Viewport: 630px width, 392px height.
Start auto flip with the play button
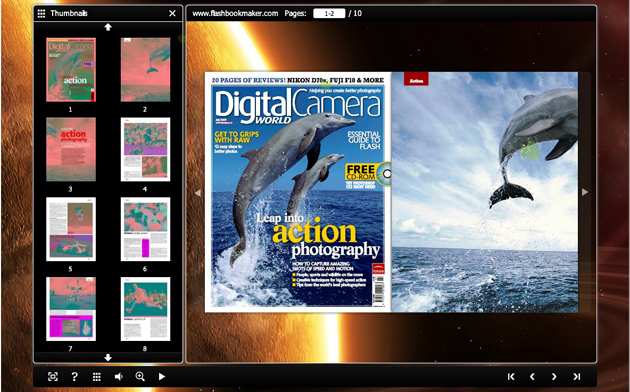pos(162,376)
